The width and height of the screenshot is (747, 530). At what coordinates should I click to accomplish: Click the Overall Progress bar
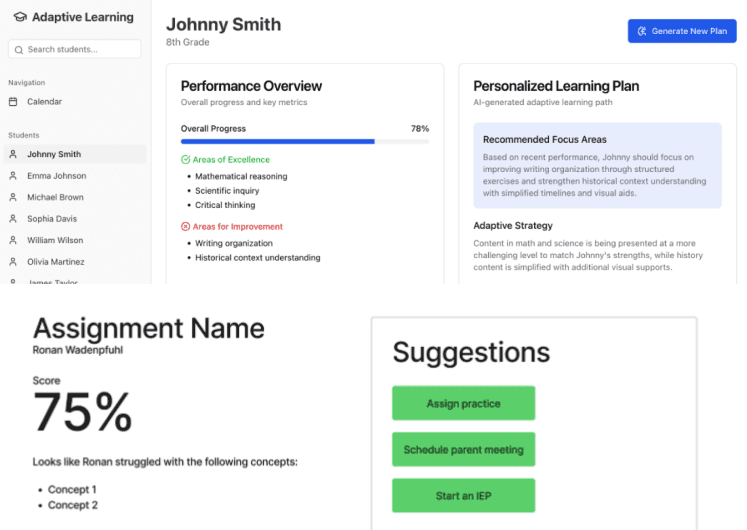(305, 141)
